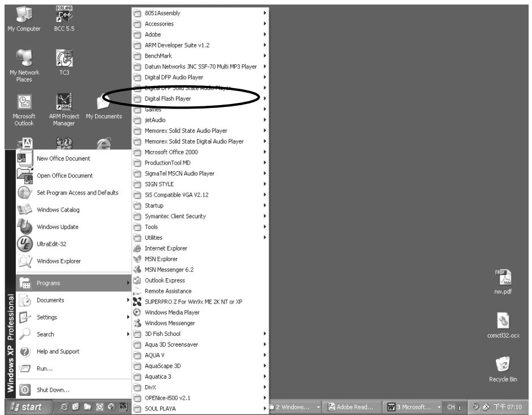Open DivX program group
This screenshot has height=415, width=532.
[x=200, y=387]
